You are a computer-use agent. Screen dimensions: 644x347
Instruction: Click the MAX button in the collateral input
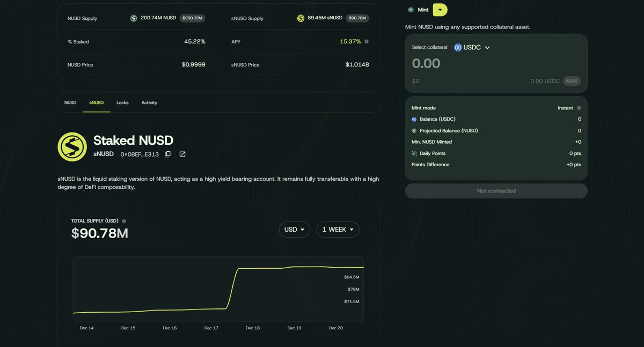(x=572, y=80)
